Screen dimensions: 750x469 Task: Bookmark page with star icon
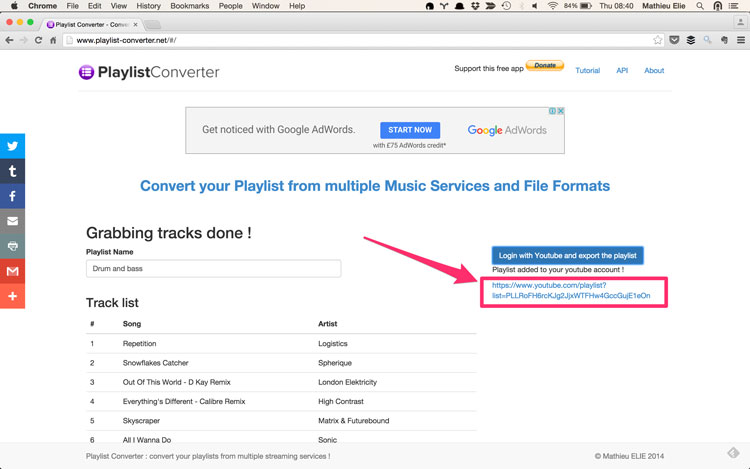(658, 40)
